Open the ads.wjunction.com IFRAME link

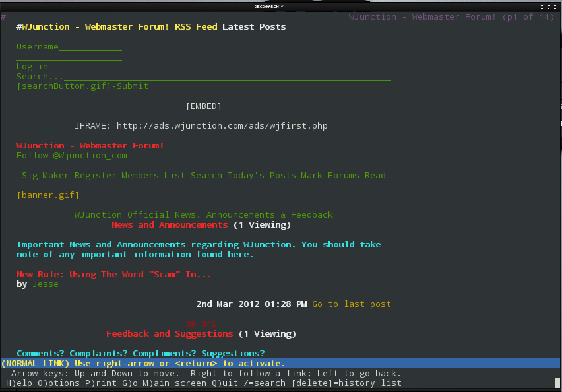tap(222, 126)
